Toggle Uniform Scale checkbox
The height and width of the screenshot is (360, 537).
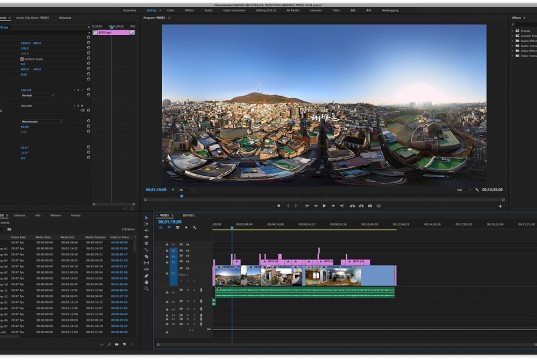point(22,59)
